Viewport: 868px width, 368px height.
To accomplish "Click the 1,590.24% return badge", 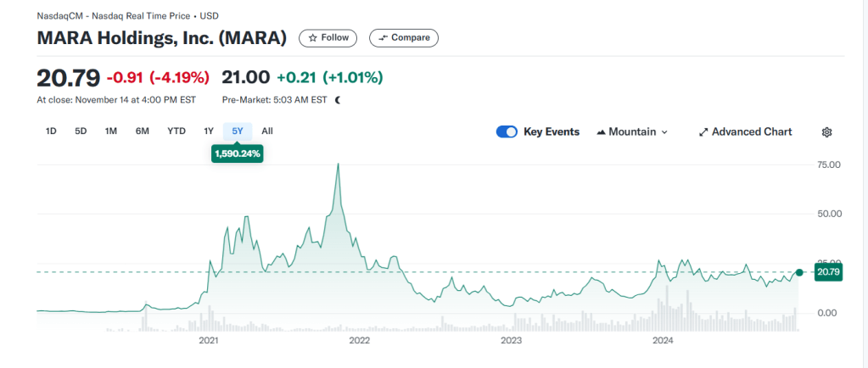I will [238, 153].
